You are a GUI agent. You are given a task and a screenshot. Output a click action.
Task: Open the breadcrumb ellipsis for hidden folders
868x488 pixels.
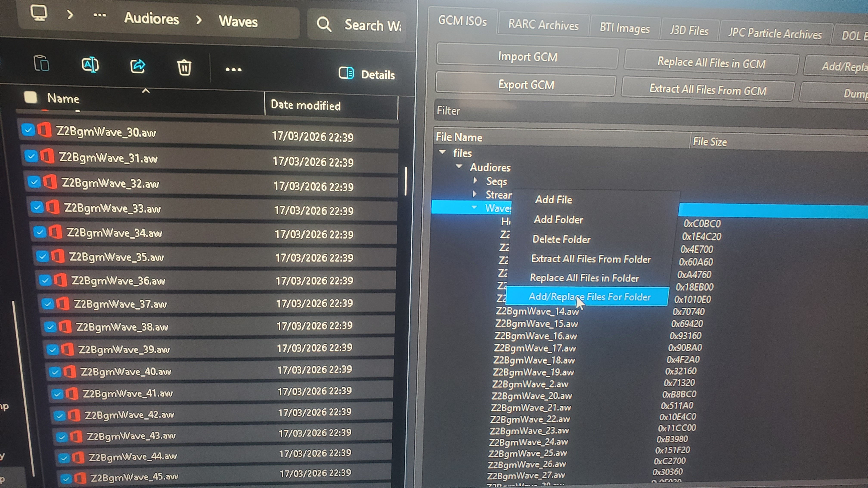pos(99,15)
